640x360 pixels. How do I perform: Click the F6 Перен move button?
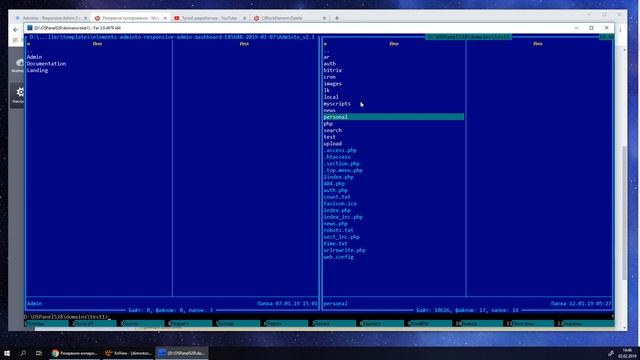tap(286, 323)
